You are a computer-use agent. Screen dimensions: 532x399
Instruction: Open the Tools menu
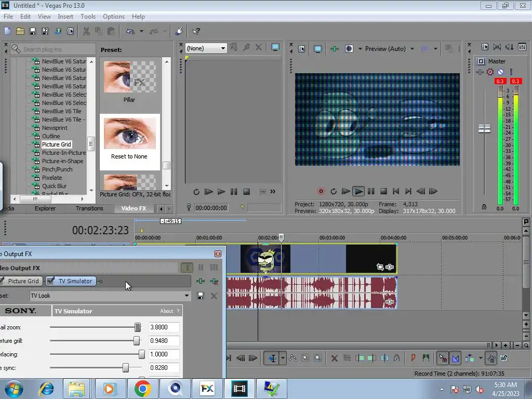coord(88,16)
